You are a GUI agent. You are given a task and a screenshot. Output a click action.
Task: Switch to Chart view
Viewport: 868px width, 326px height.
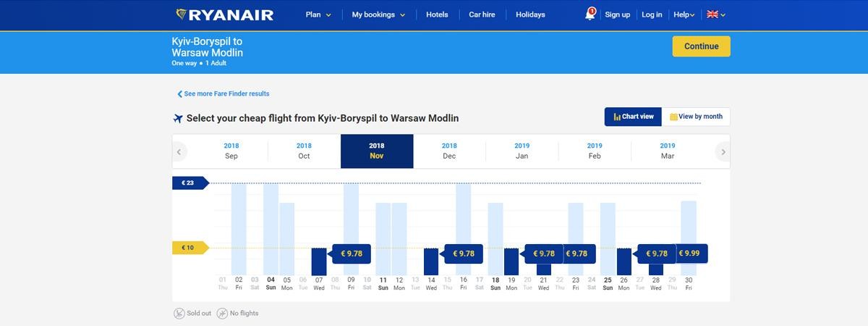click(633, 117)
